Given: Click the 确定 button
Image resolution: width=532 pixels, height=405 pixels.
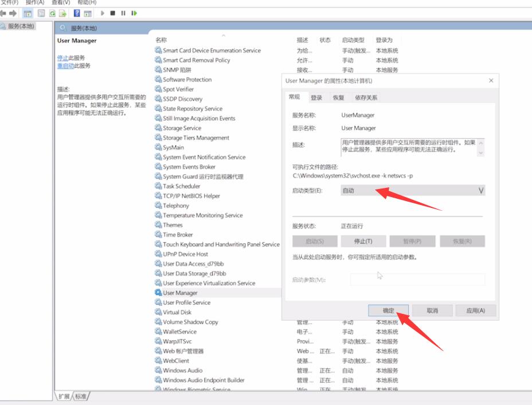Looking at the screenshot, I should coord(389,310).
